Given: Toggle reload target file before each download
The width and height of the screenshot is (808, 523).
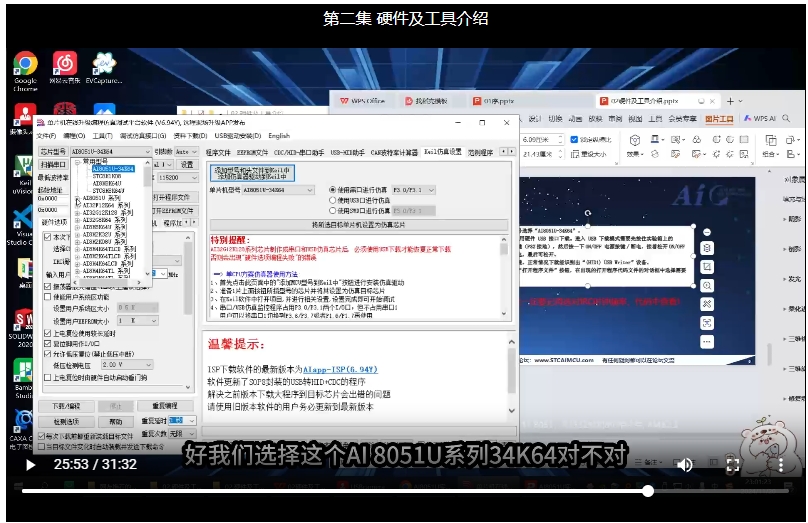Looking at the screenshot, I should 42,436.
